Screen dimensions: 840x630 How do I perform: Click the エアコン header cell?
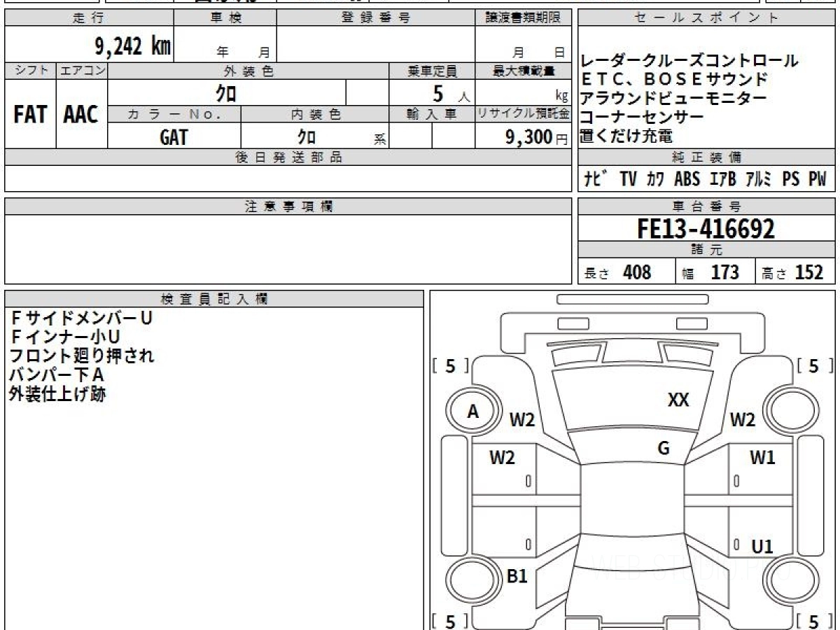click(82, 71)
